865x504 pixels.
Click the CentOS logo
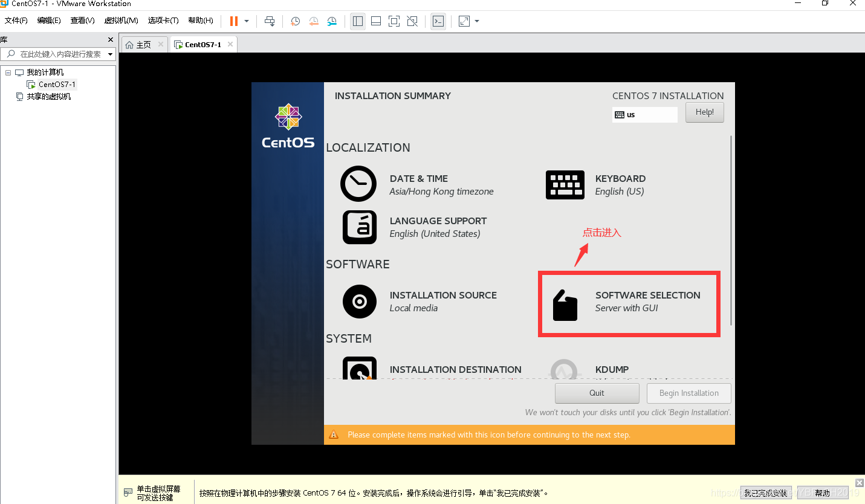point(288,126)
